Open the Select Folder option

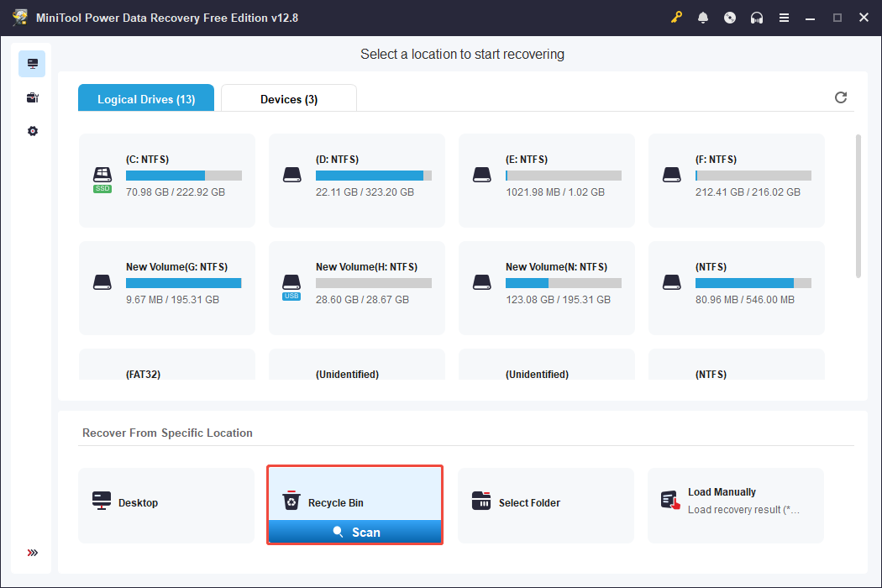[545, 504]
